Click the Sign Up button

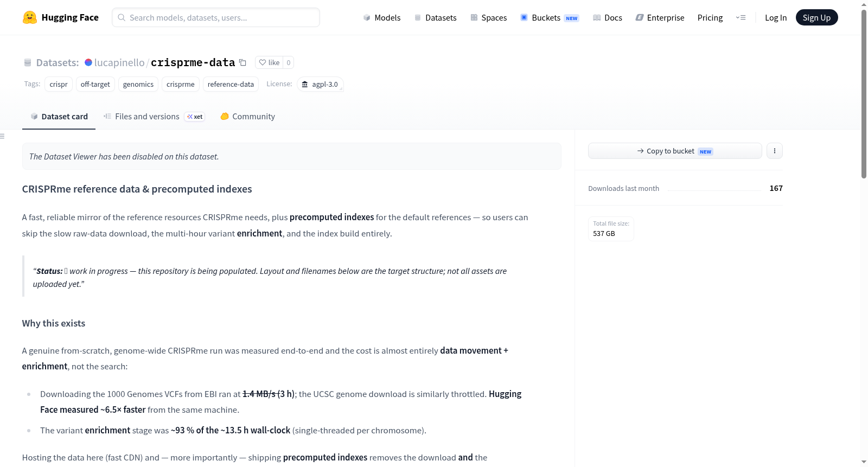816,17
